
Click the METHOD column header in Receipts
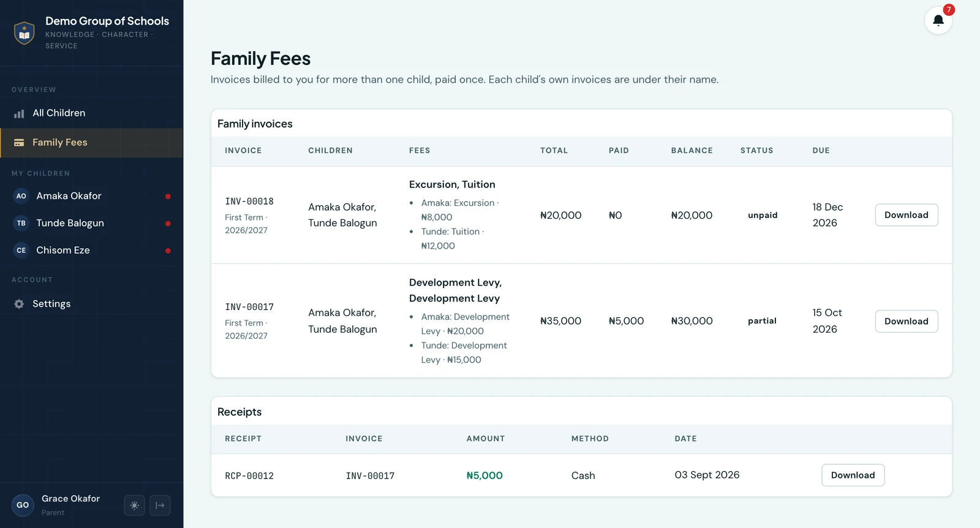pyautogui.click(x=590, y=439)
